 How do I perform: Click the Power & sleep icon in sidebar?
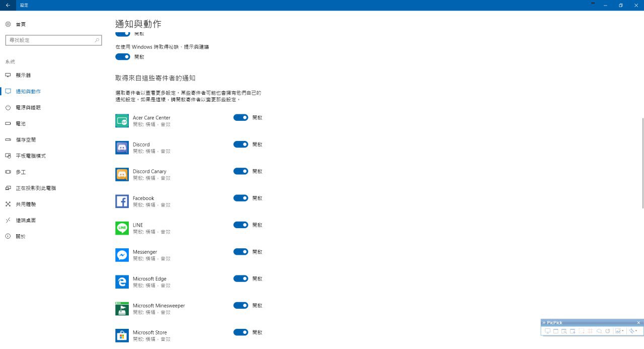[x=8, y=107]
